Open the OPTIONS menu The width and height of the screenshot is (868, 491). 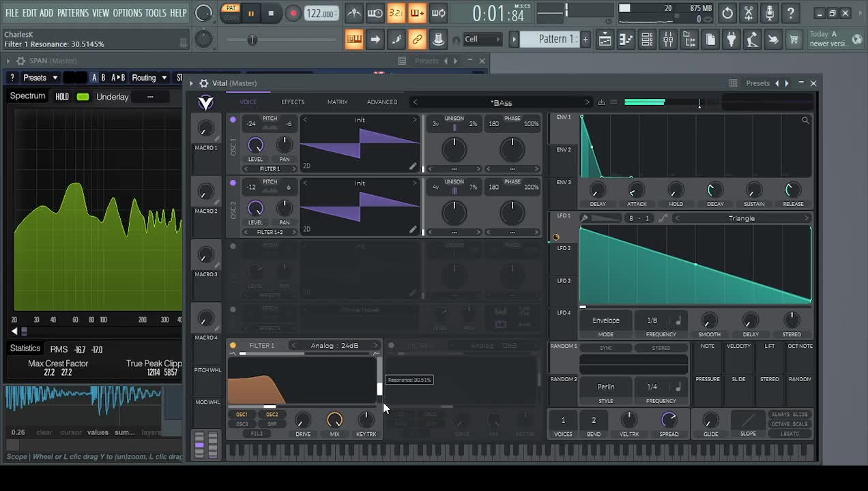(127, 13)
